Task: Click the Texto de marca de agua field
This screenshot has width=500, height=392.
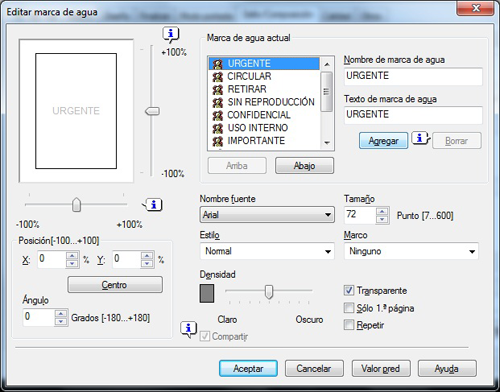Action: [x=413, y=115]
